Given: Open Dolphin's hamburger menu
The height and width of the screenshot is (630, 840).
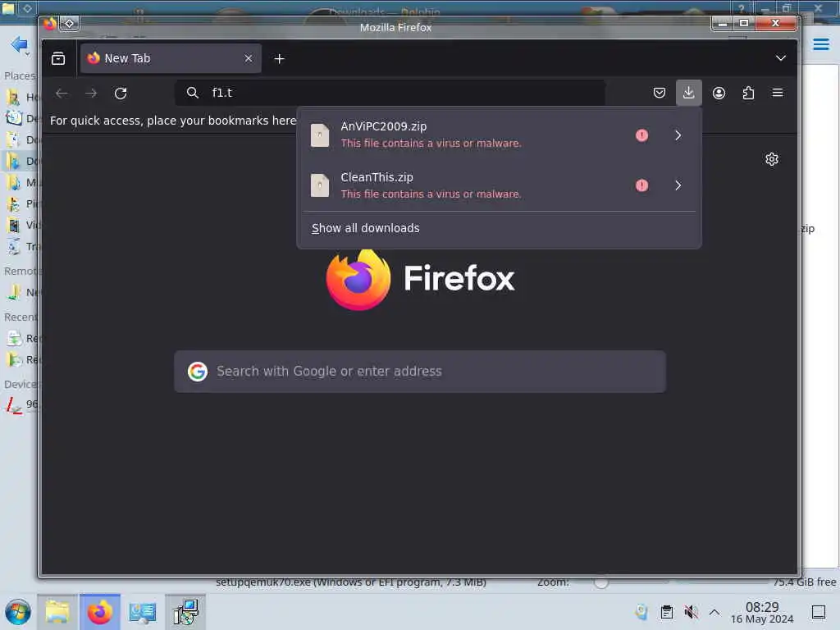Looking at the screenshot, I should point(820,44).
